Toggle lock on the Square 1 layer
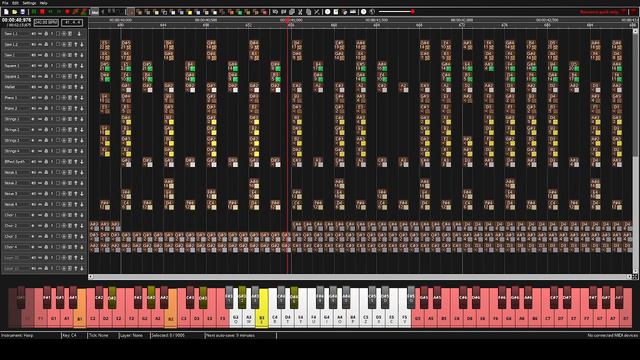This screenshot has height=360, width=640. (46, 65)
